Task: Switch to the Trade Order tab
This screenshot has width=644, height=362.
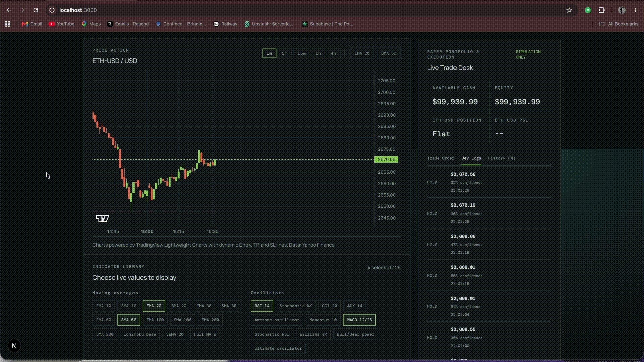Action: pos(441,158)
